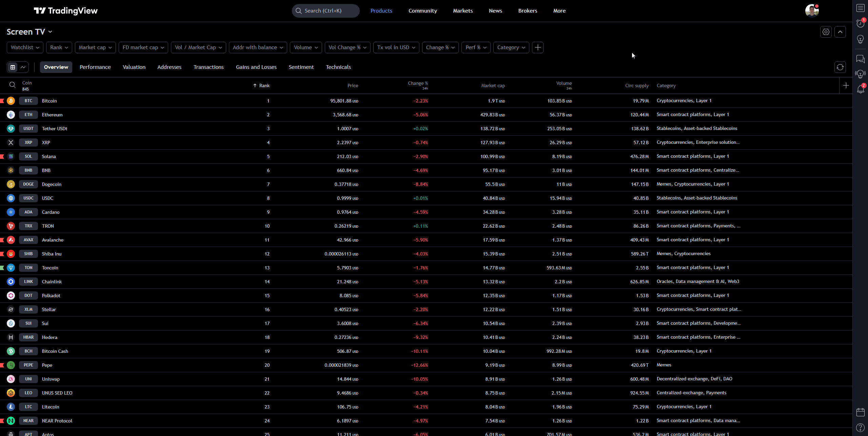Click the TradingView logo

click(66, 11)
